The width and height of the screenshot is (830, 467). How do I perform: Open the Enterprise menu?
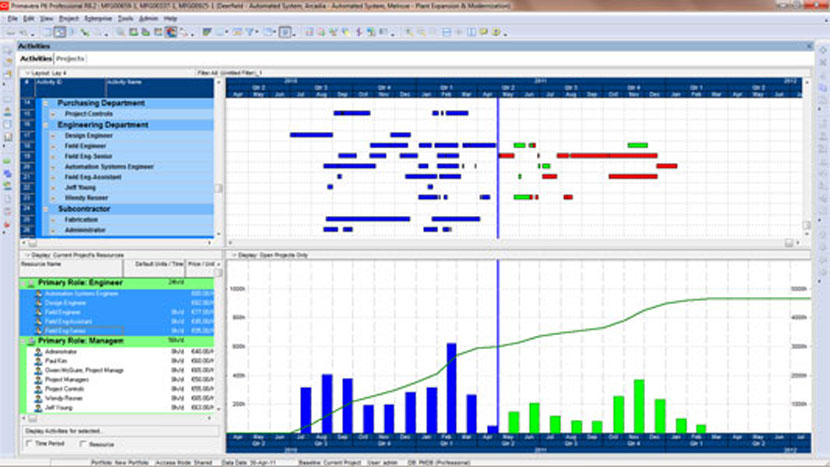pos(97,18)
